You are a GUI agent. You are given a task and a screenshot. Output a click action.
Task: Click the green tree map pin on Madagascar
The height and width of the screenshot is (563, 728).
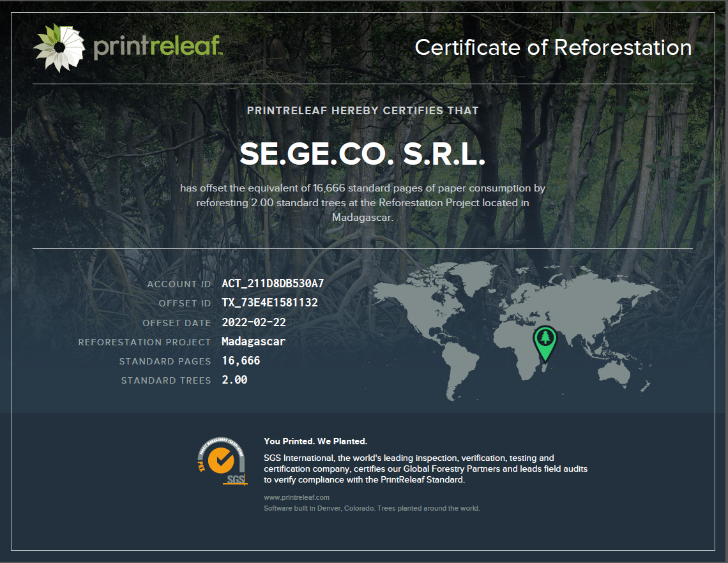(545, 344)
